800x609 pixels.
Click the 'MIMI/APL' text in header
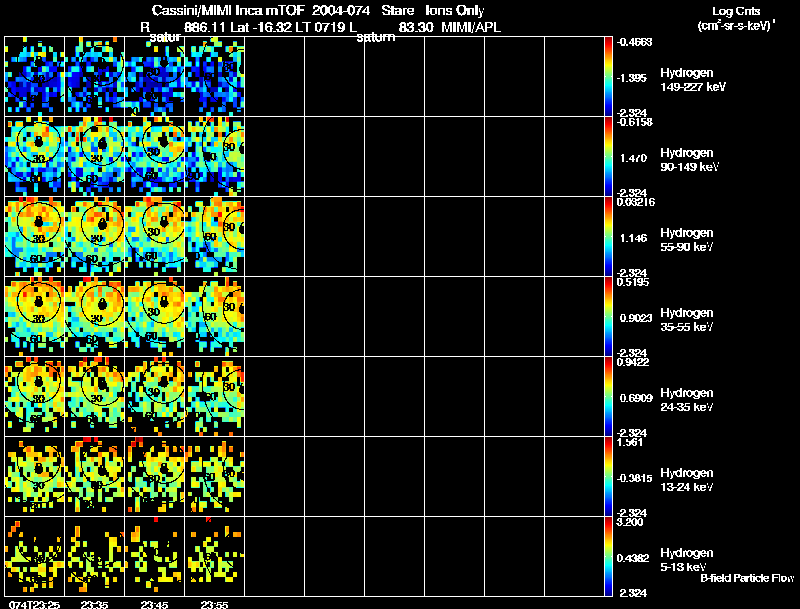[x=471, y=27]
